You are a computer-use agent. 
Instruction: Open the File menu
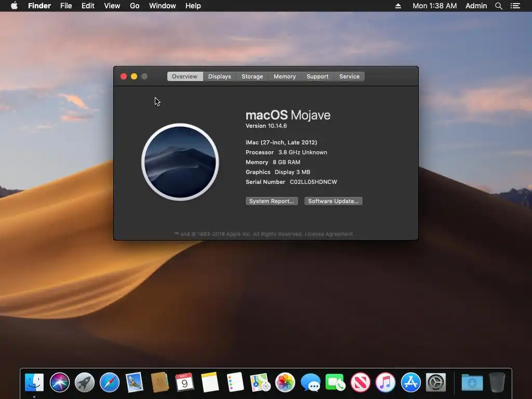66,6
